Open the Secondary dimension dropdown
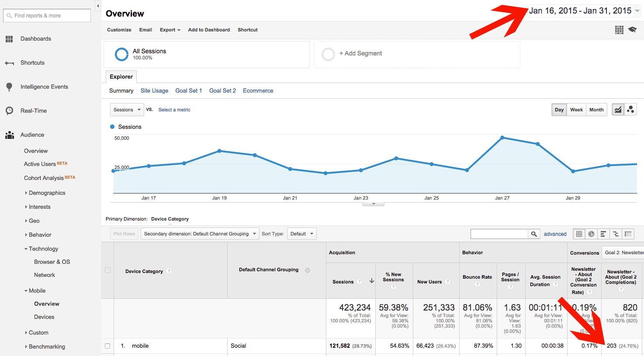The height and width of the screenshot is (356, 644). [x=200, y=234]
